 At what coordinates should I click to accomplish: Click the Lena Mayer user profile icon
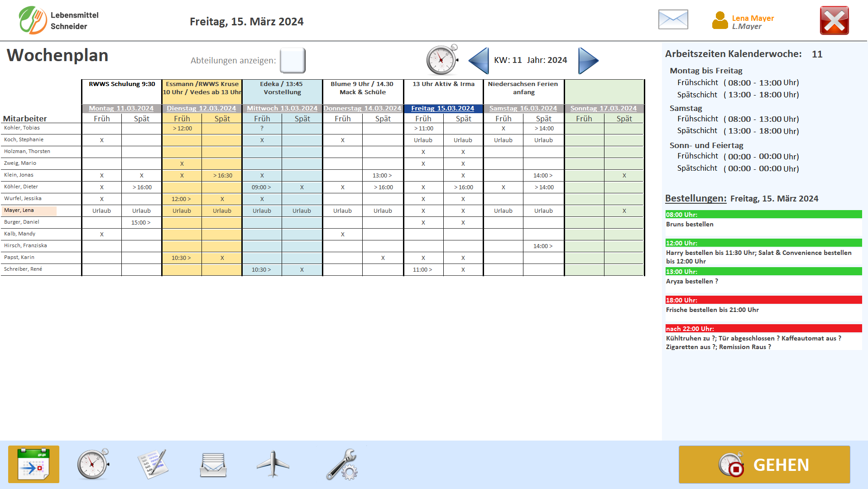719,21
